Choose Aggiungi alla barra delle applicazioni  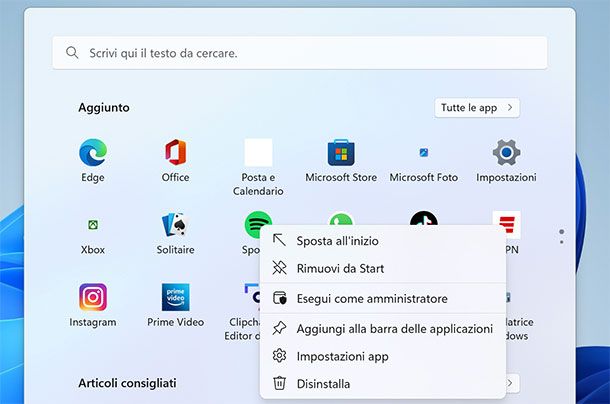pyautogui.click(x=383, y=329)
